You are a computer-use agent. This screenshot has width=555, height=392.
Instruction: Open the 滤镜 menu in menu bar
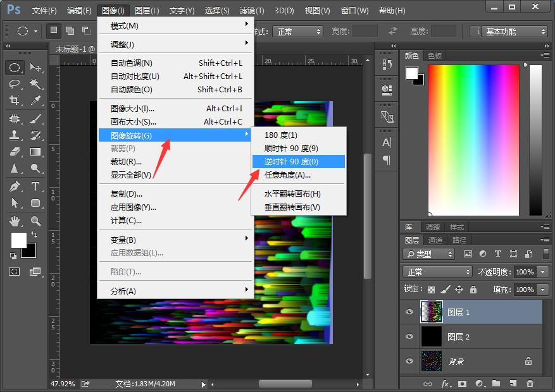[252, 11]
